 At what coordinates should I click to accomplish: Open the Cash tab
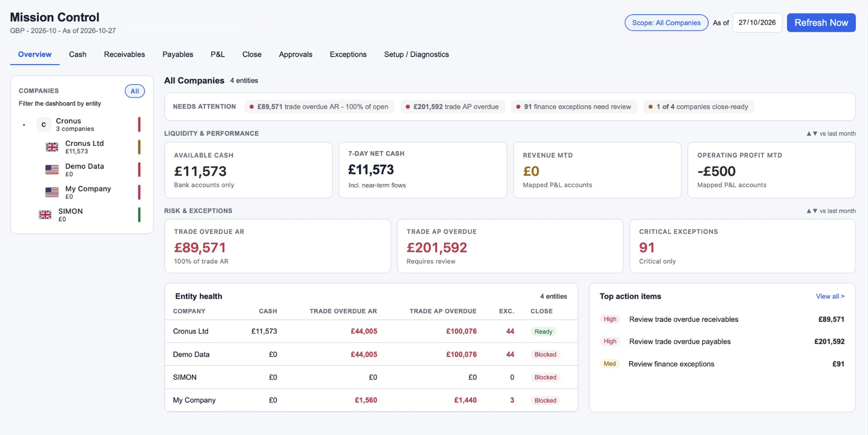pyautogui.click(x=77, y=54)
